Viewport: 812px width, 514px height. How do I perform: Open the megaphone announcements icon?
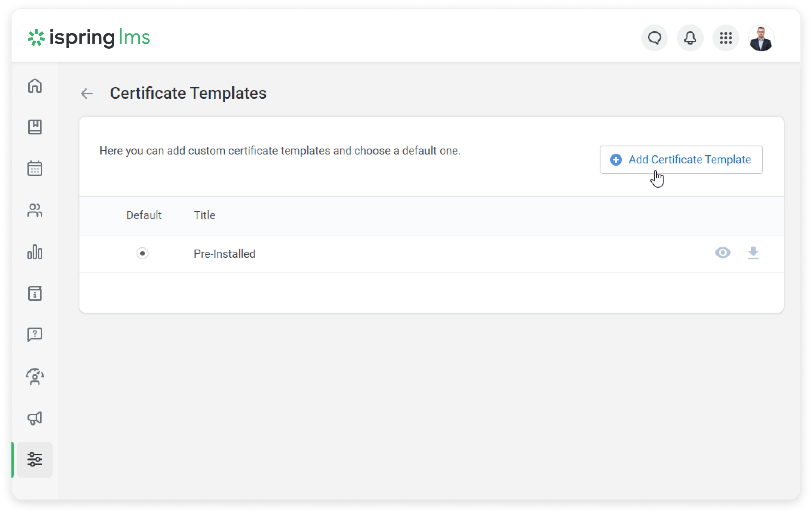35,418
